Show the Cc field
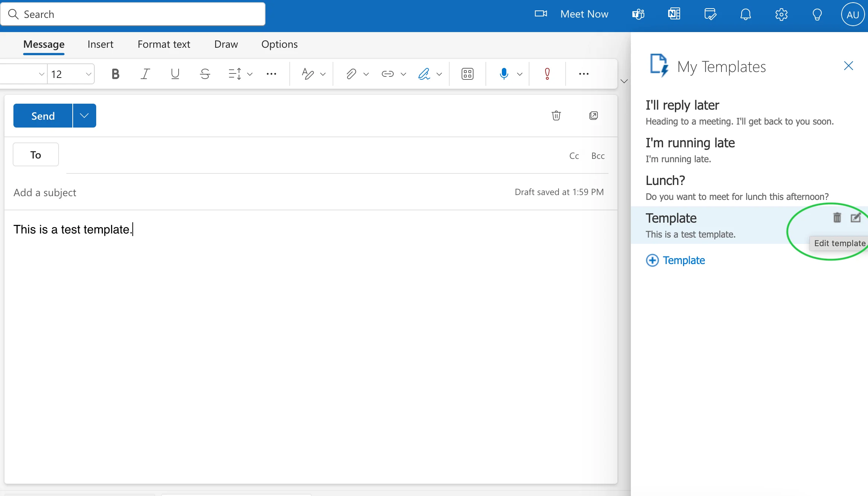 (574, 156)
